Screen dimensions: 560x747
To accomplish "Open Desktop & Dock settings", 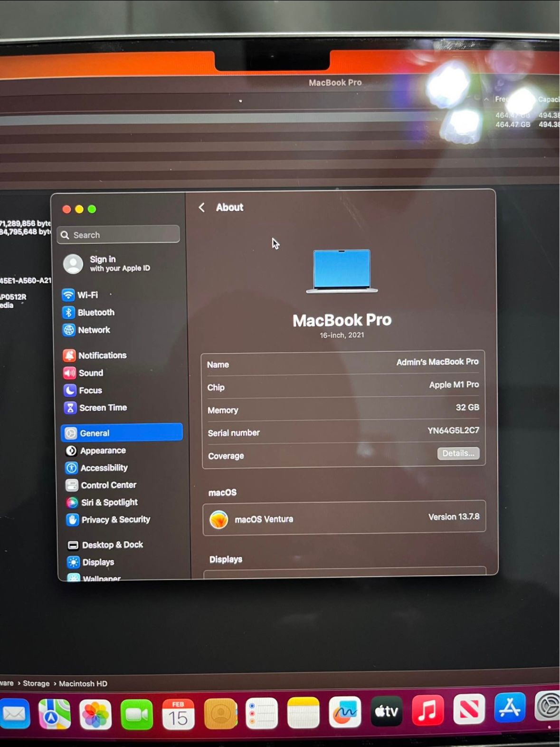I will pos(105,545).
